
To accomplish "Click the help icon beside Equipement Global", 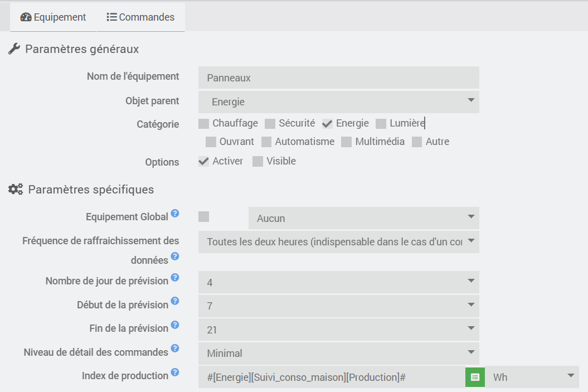I will [175, 213].
